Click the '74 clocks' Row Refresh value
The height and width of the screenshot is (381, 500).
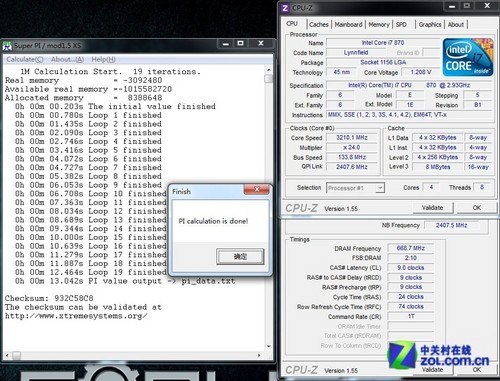pyautogui.click(x=411, y=306)
